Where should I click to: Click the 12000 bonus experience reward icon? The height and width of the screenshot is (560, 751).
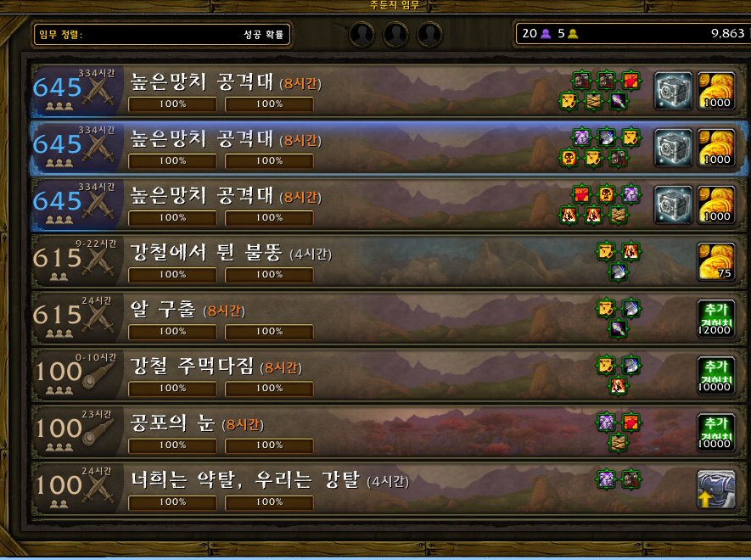[716, 318]
